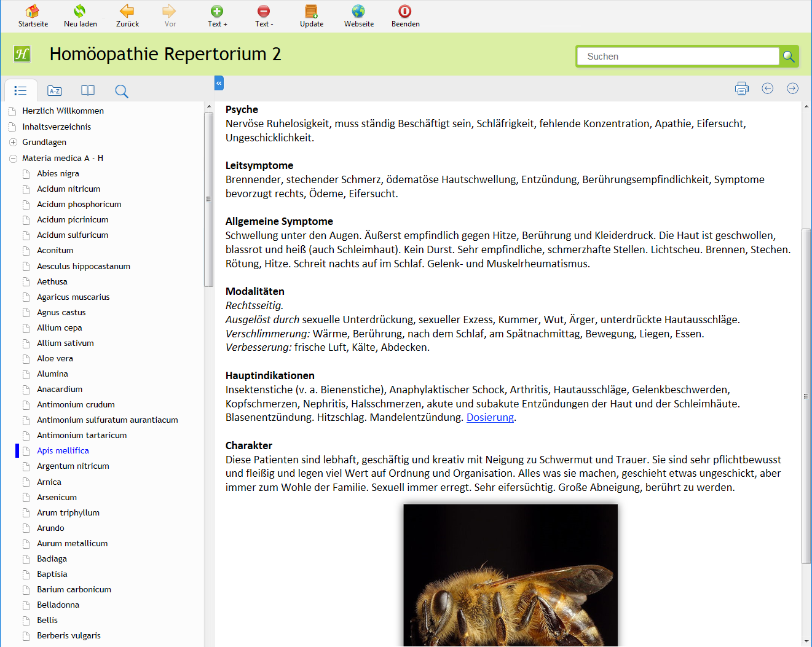Decrease text size with Text - icon
This screenshot has height=647, width=812.
coord(264,12)
